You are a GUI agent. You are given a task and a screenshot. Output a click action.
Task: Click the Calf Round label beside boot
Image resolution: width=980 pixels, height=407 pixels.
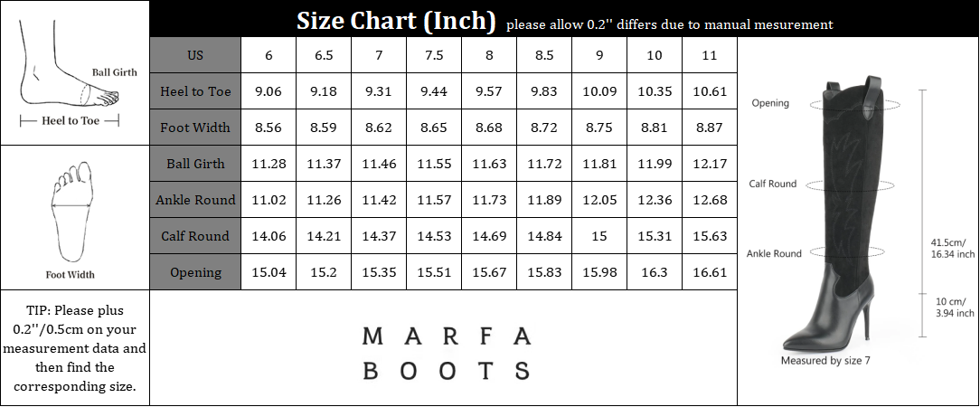(773, 184)
